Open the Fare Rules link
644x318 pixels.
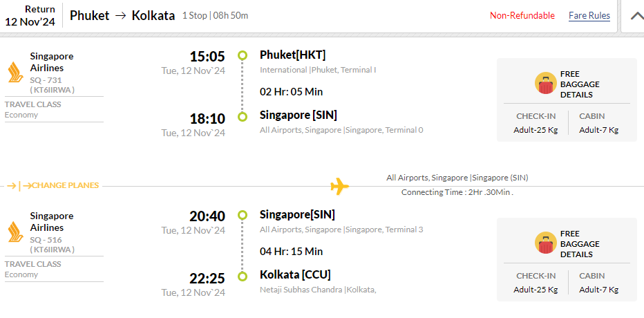coord(589,16)
